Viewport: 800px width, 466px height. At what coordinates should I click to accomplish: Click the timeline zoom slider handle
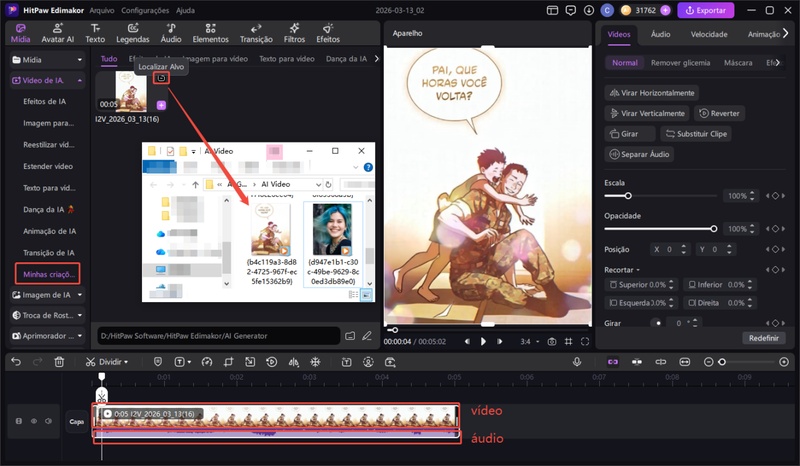click(x=722, y=362)
